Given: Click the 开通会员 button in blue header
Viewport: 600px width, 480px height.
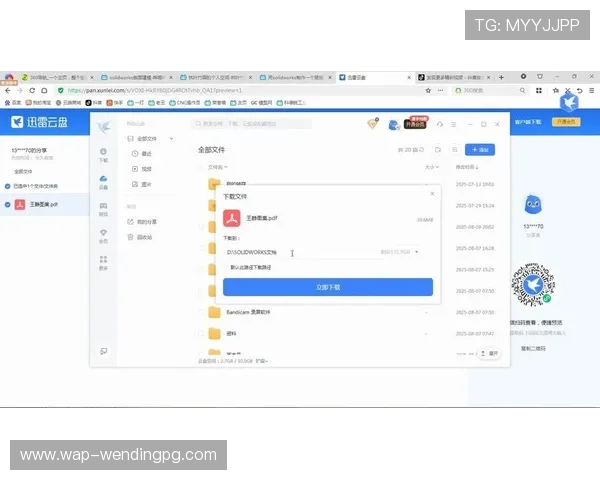Looking at the screenshot, I should tap(565, 122).
